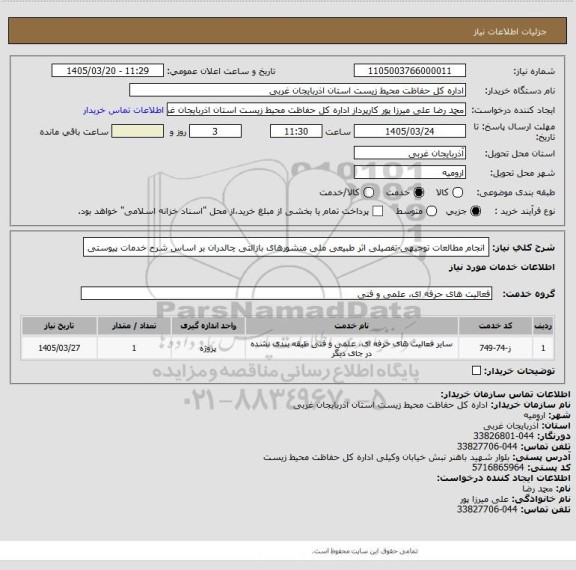This screenshot has width=576, height=570.
Task: Click the کد خدمت column header
Action: [x=495, y=325]
